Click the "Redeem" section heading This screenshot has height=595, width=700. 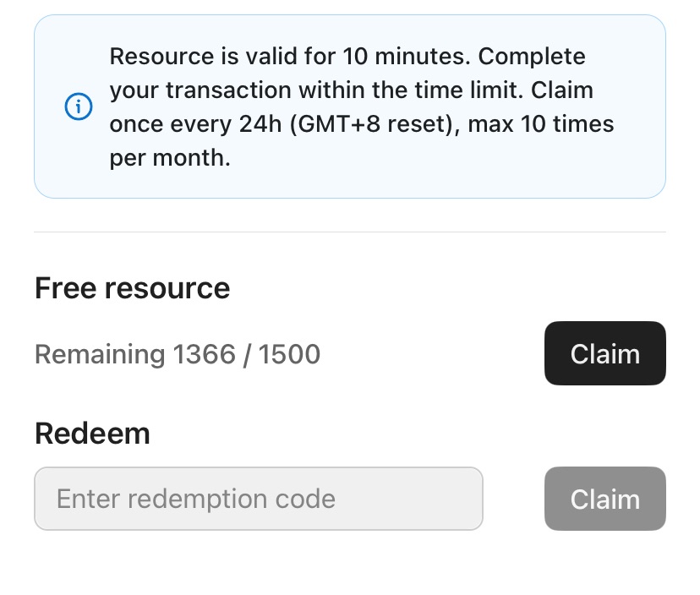pos(92,434)
